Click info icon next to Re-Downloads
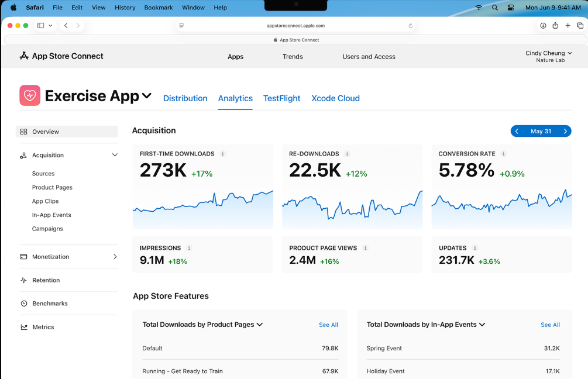The width and height of the screenshot is (588, 379). [x=348, y=154]
